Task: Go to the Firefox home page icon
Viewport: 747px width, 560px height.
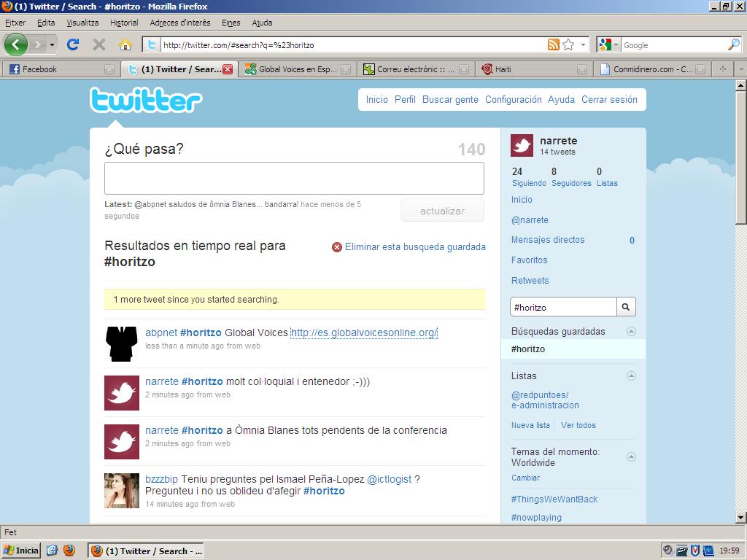Action: pyautogui.click(x=125, y=44)
